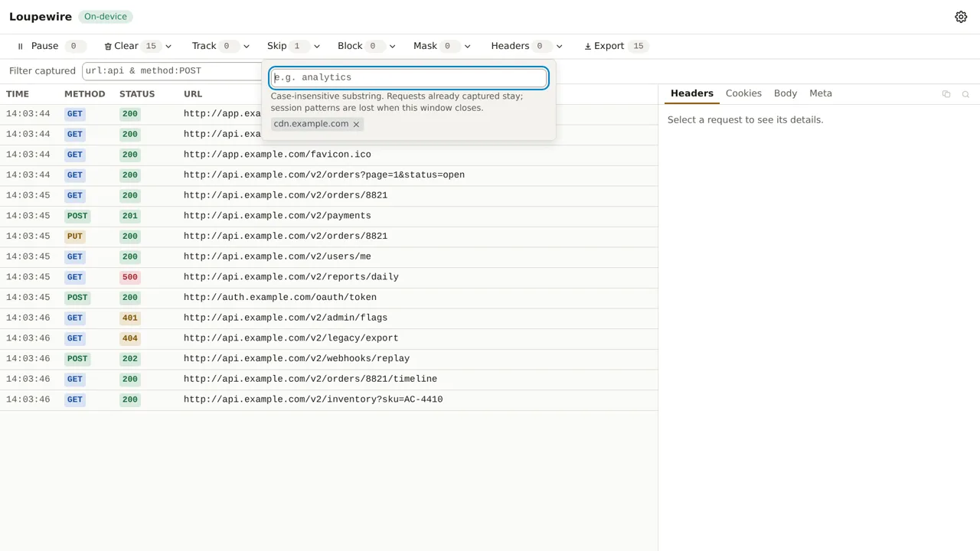Viewport: 980px width, 551px height.
Task: Select the POST /v2/payments request
Action: point(328,216)
